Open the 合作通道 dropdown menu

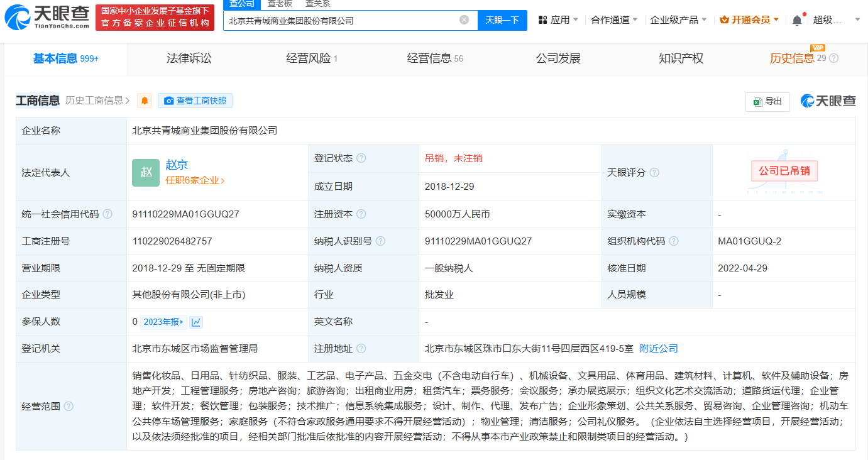tap(614, 20)
